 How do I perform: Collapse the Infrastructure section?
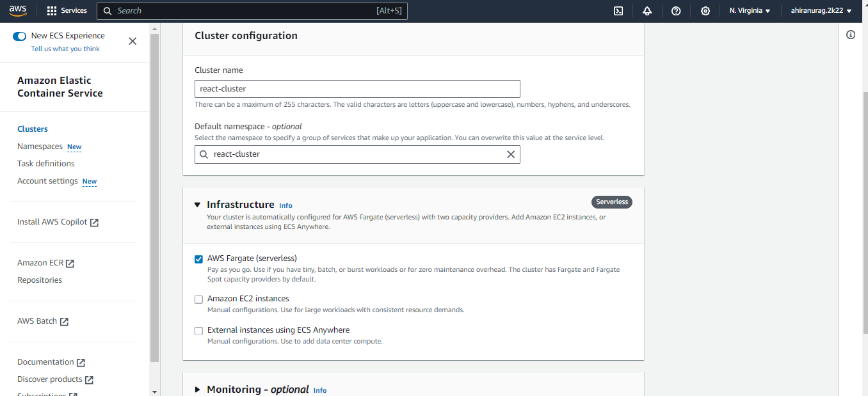[197, 205]
